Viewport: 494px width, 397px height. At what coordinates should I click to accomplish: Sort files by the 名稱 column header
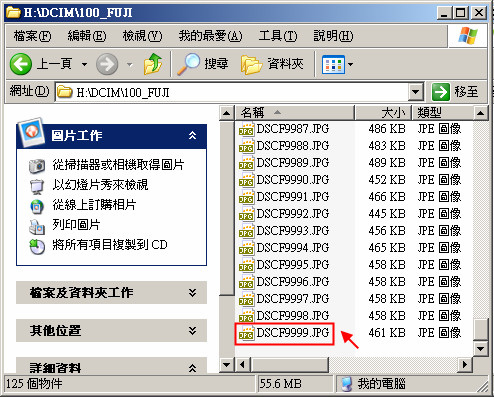coord(295,113)
